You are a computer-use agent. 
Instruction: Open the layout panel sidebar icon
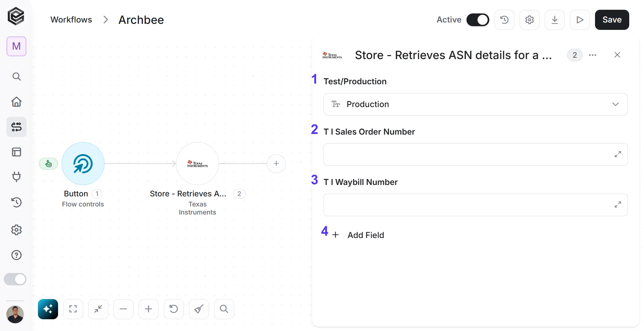click(16, 152)
